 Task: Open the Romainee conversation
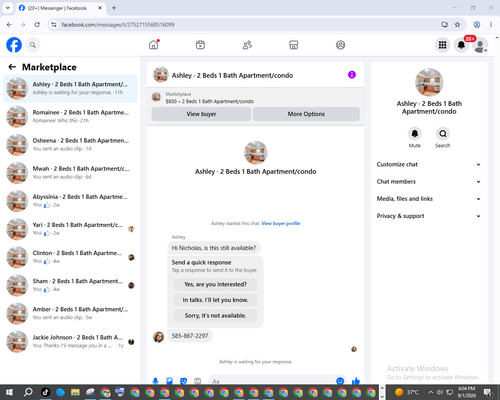(x=70, y=117)
